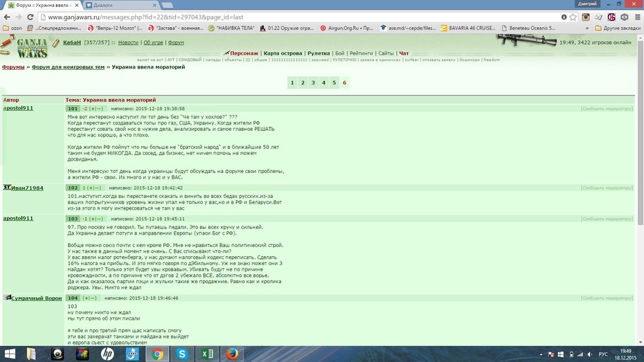Open the red-blue circular logo extension
The width and height of the screenshot is (644, 362).
[x=611, y=17]
